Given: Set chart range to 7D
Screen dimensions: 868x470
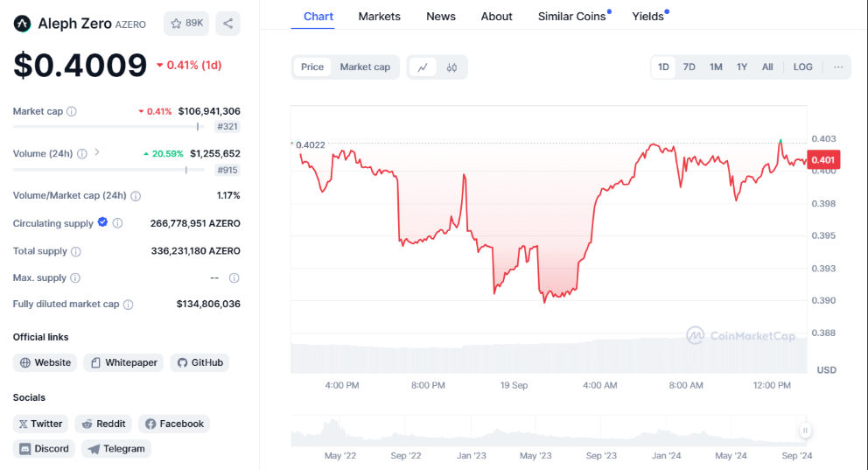Looking at the screenshot, I should tap(689, 67).
